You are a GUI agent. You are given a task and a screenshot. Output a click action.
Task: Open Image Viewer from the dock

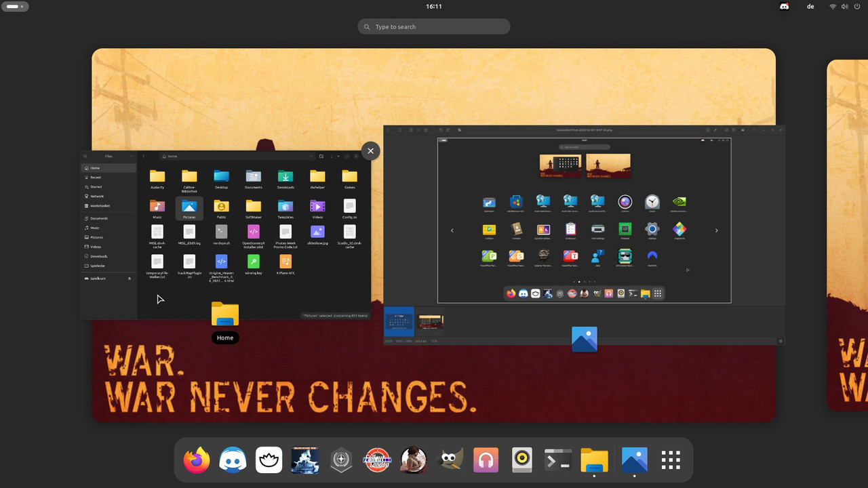[x=634, y=460]
